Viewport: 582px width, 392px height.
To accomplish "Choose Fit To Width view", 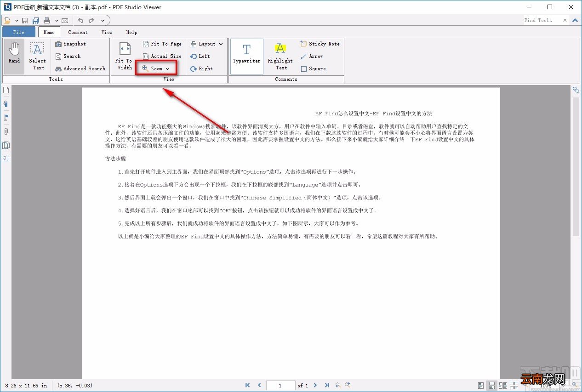I will coord(124,57).
